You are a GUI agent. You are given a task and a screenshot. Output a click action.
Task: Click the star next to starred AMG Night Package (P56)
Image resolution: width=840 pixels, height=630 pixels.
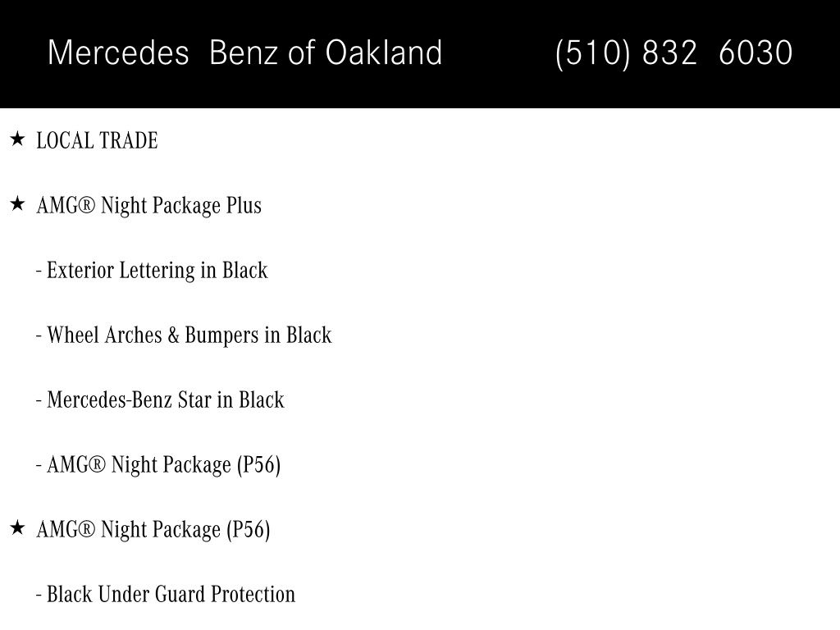[x=17, y=529]
